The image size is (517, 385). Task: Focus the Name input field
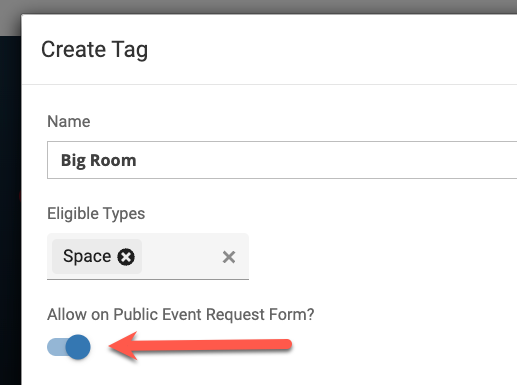point(282,160)
